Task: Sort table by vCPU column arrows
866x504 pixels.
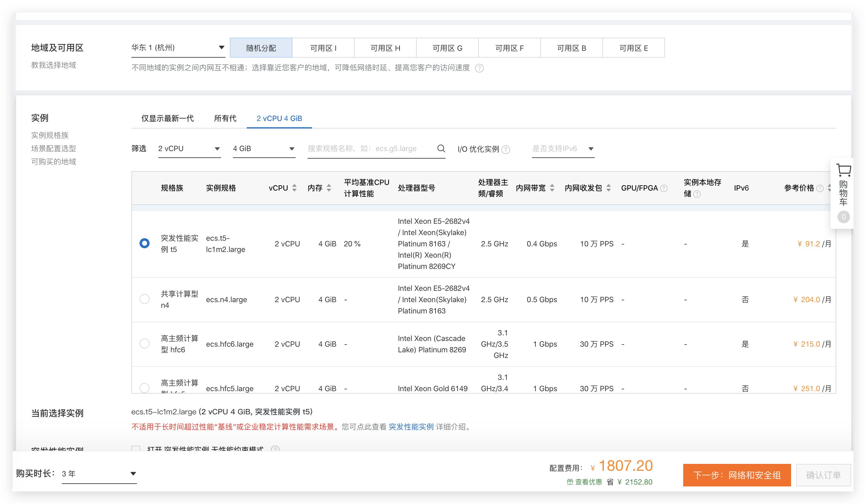Action: (x=294, y=188)
